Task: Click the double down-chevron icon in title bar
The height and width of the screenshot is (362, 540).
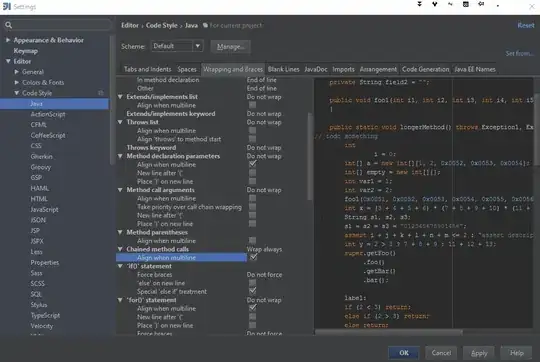Action: click(419, 4)
